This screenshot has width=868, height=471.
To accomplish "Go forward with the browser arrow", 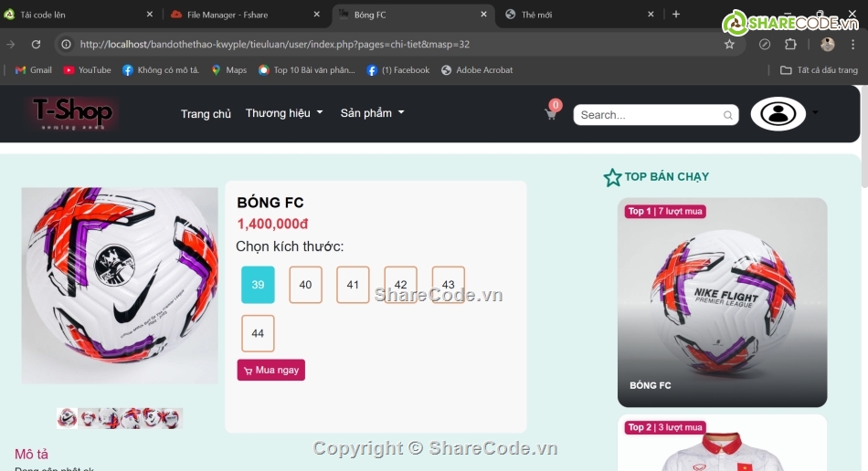I will [x=11, y=44].
